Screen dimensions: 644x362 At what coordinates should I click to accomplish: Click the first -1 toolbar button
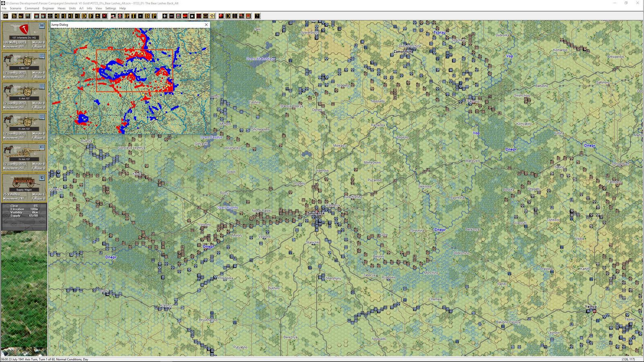[x=64, y=16]
